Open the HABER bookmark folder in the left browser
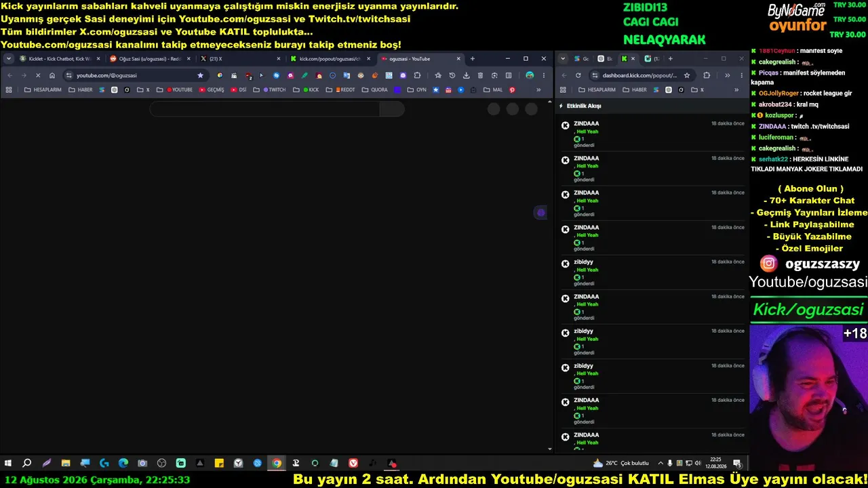868x488 pixels. [x=80, y=89]
